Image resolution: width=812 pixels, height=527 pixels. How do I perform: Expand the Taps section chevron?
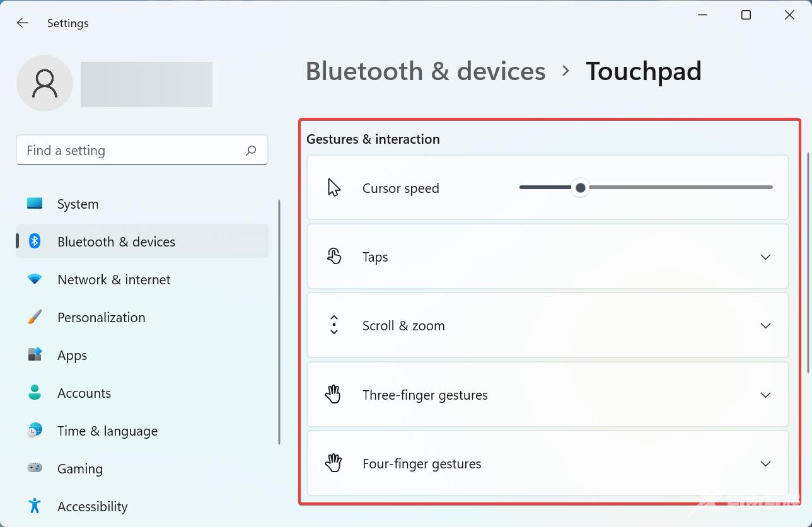(765, 257)
